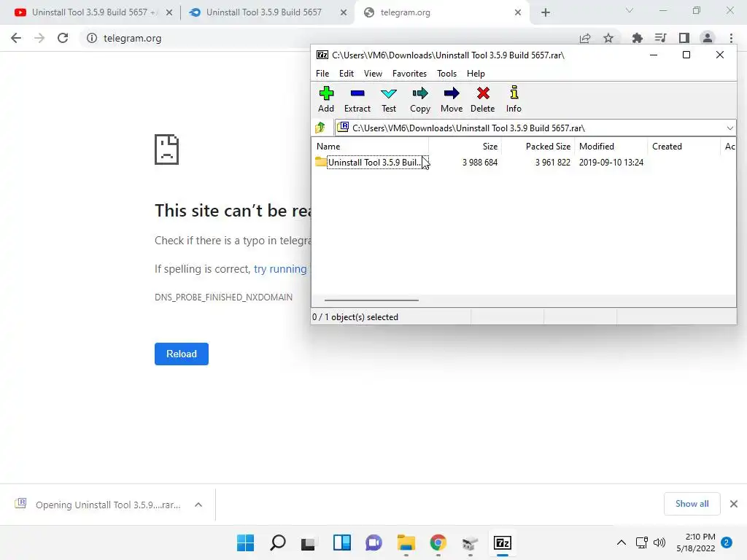Viewport: 747px width, 560px height.
Task: Run the Test archive tool
Action: 389,99
